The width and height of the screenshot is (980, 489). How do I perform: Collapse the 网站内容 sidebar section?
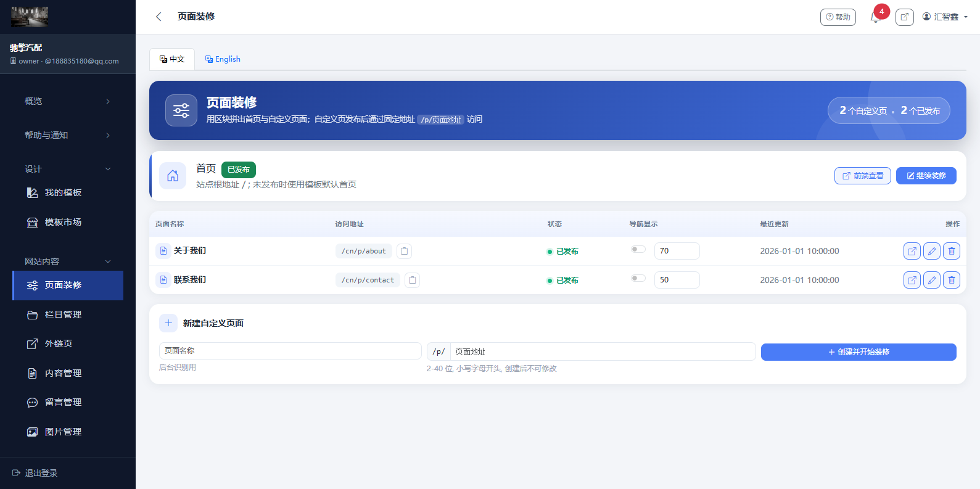click(68, 261)
